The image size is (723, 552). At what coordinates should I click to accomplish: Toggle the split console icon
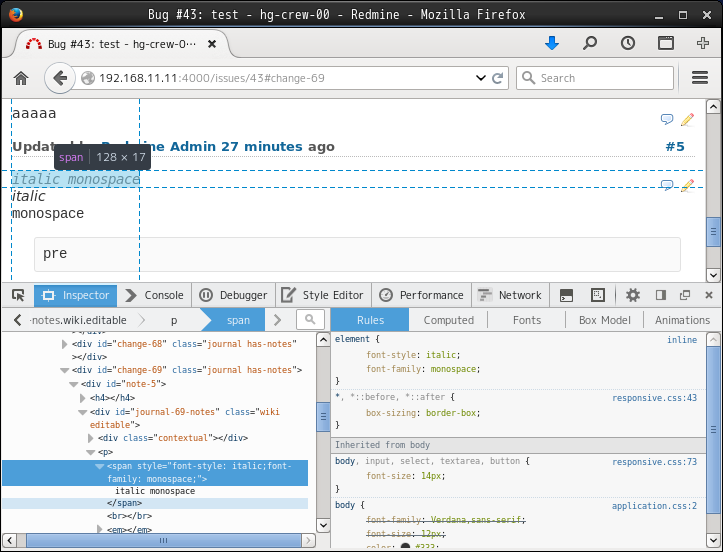tap(566, 295)
